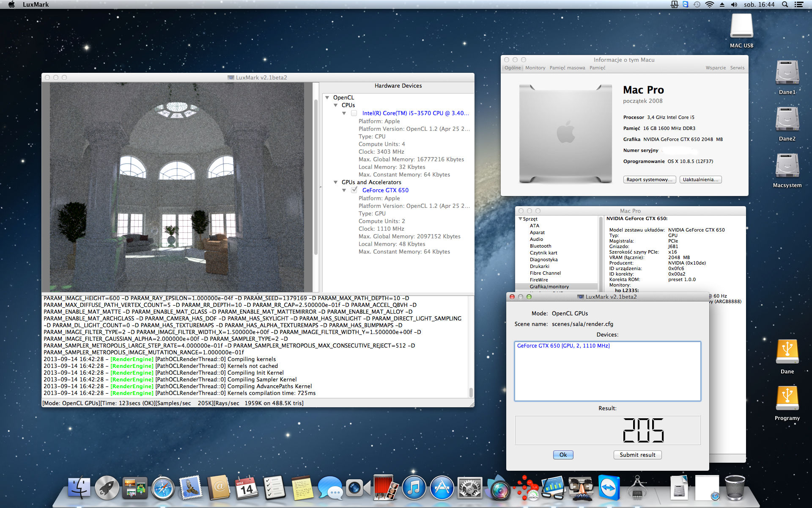Open App Store icon in Dock
This screenshot has height=508, width=812.
[x=442, y=488]
